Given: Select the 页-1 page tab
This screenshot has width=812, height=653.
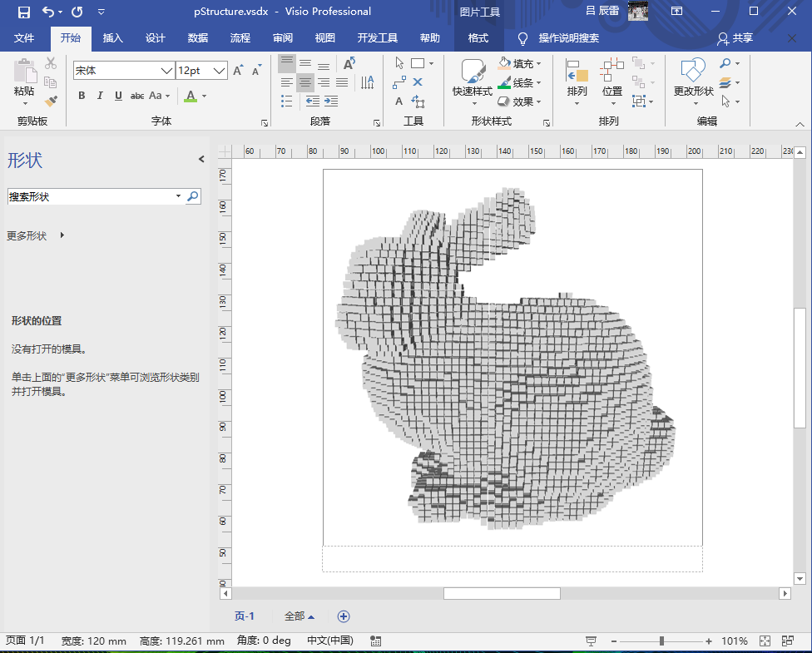Looking at the screenshot, I should pyautogui.click(x=245, y=616).
